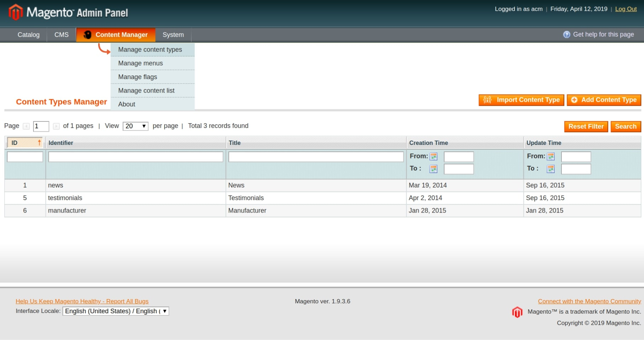This screenshot has height=340, width=644.
Task: Open the System menu
Action: click(173, 35)
